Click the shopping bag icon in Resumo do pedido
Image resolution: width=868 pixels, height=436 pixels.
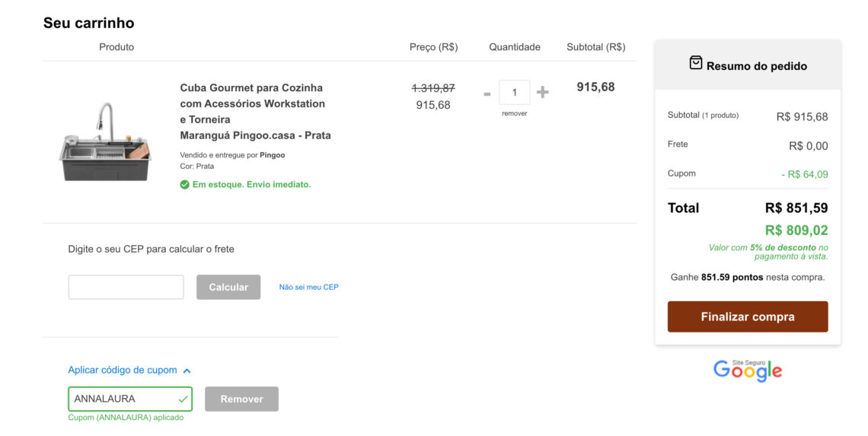[x=695, y=63]
